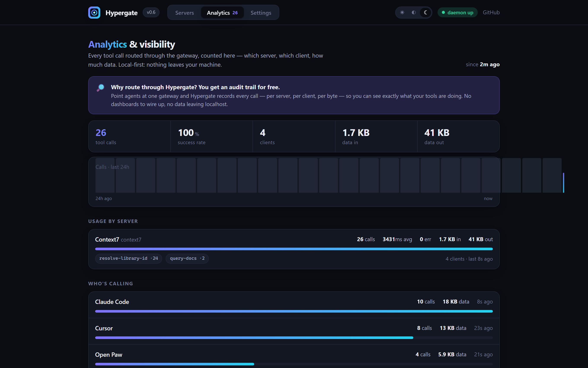Image resolution: width=588 pixels, height=368 pixels.
Task: Click the WHO'S CALLING heading
Action: (110, 284)
